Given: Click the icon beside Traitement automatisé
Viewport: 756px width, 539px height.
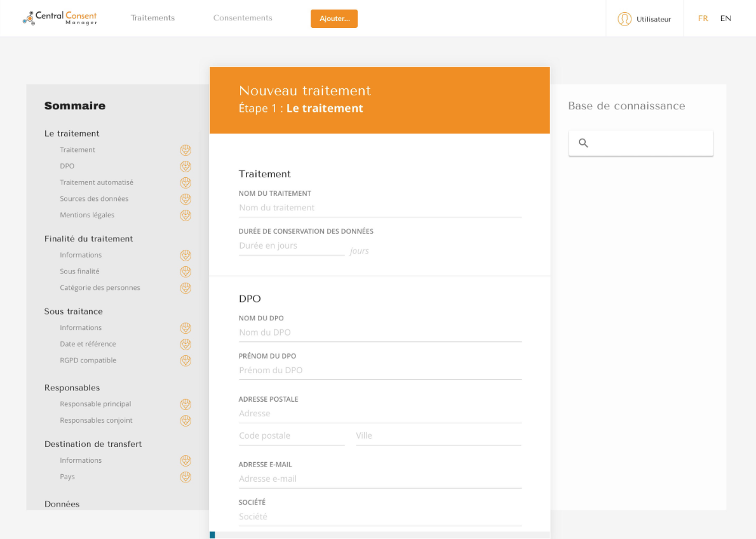Looking at the screenshot, I should (186, 183).
